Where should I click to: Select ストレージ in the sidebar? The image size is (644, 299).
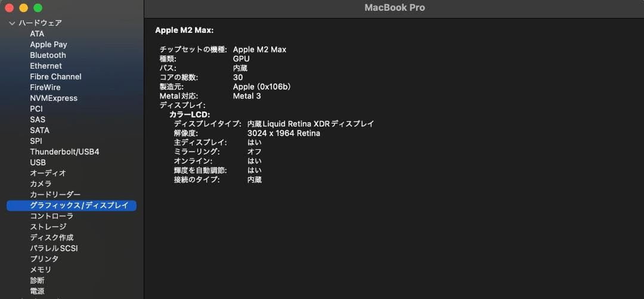(x=48, y=227)
